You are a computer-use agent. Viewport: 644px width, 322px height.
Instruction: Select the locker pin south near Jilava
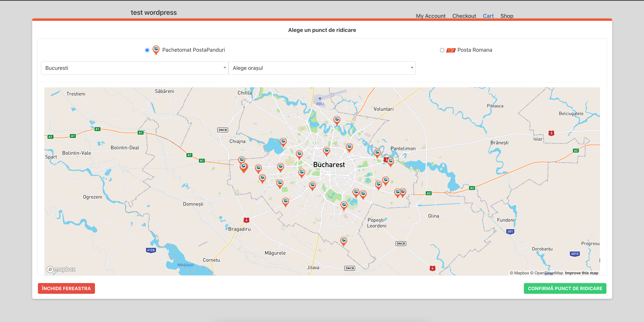point(343,241)
